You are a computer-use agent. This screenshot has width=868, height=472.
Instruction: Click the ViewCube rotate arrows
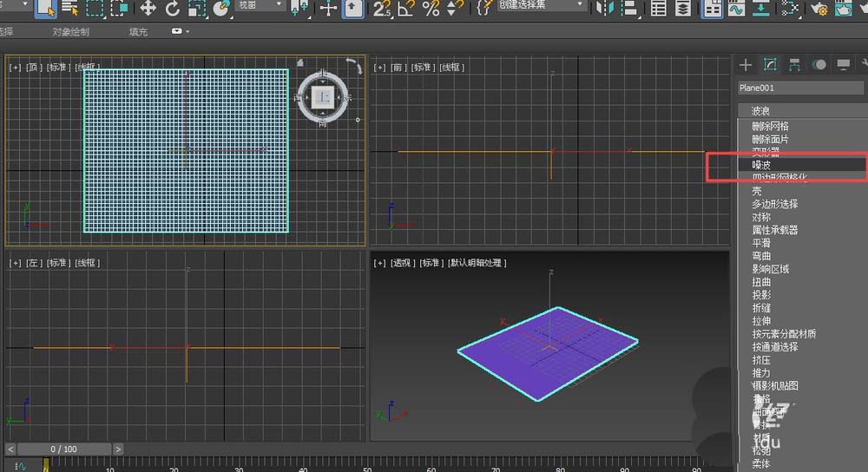[354, 66]
